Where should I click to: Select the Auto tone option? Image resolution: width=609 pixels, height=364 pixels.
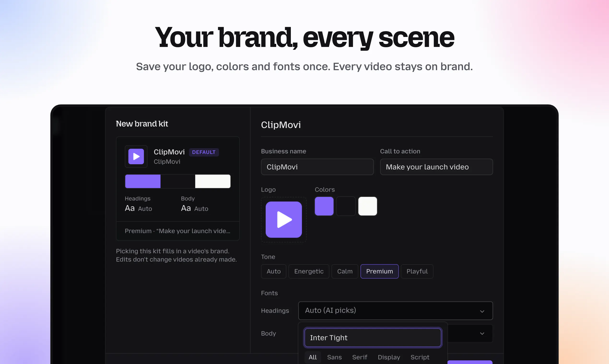(274, 271)
